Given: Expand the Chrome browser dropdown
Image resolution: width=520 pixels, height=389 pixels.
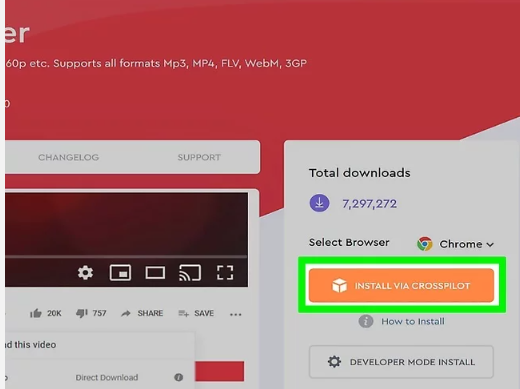Looking at the screenshot, I should [x=455, y=244].
